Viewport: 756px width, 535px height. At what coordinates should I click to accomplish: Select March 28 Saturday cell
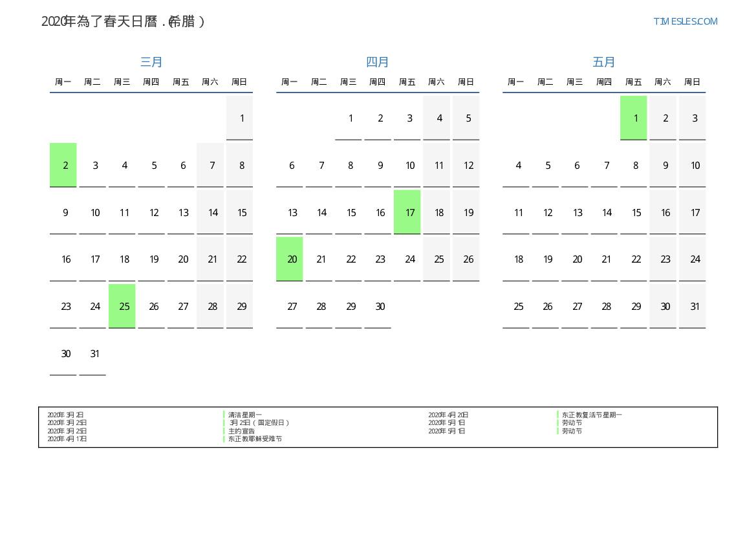pyautogui.click(x=210, y=307)
